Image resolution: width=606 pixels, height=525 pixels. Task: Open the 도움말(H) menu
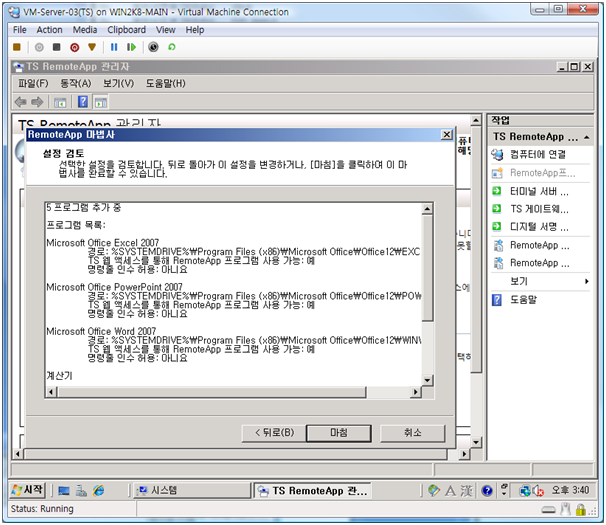point(165,84)
